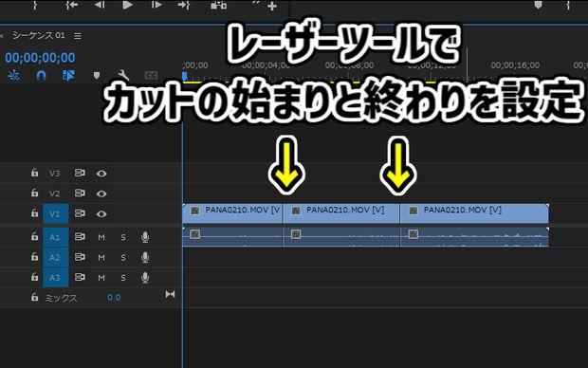Solo track A1 with the S button
The image size is (588, 368).
point(123,237)
